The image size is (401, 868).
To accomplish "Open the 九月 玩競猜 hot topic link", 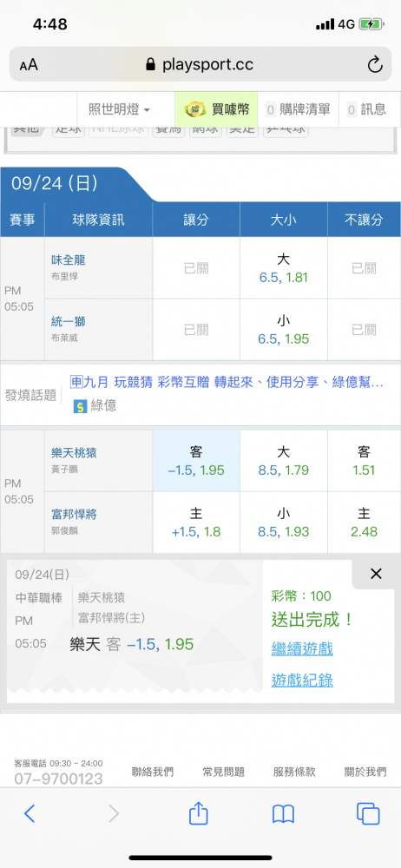I will 227,382.
